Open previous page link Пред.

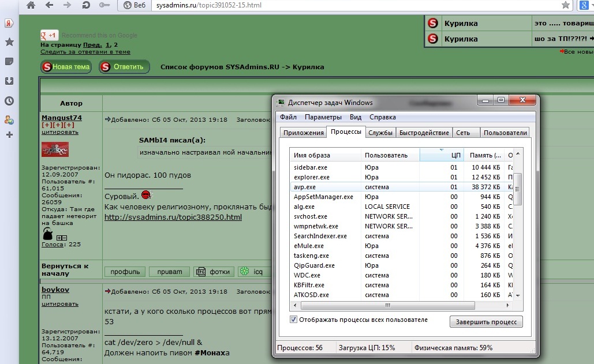coord(92,44)
